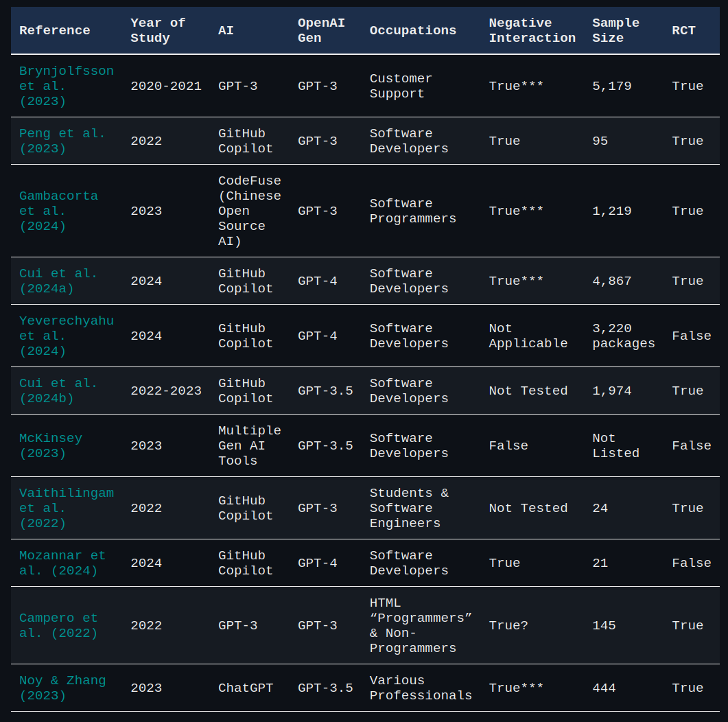Select the Customer Support occupation cell
Viewport: 728px width, 722px height.
(x=401, y=86)
